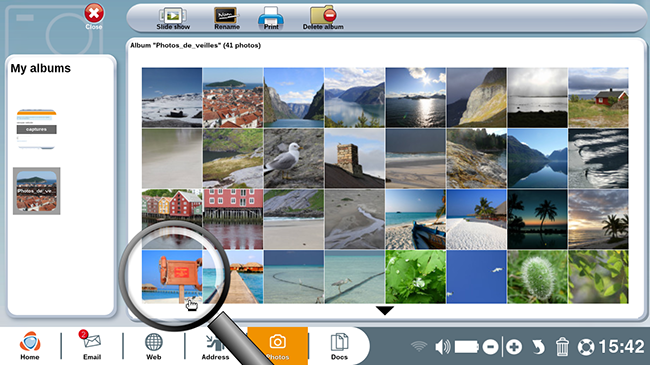
Task: Open help lifebuoy icon
Action: coord(586,347)
